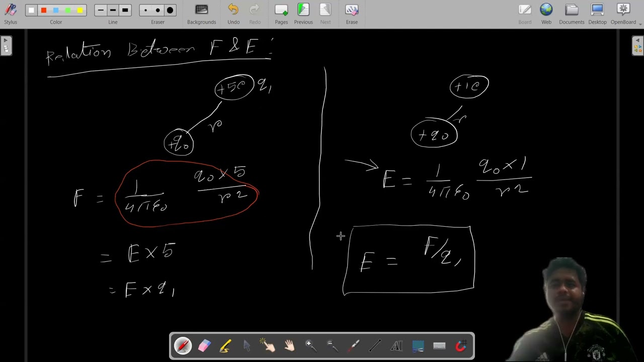Open the OpenBoard menu
The image size is (644, 362).
coord(623,14)
